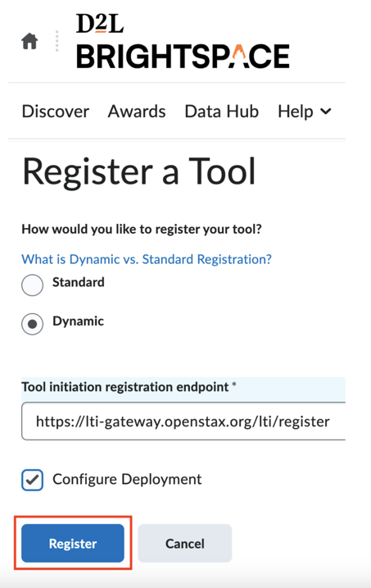
Task: Focus the Tool initiation registration endpoint field
Action: click(183, 422)
